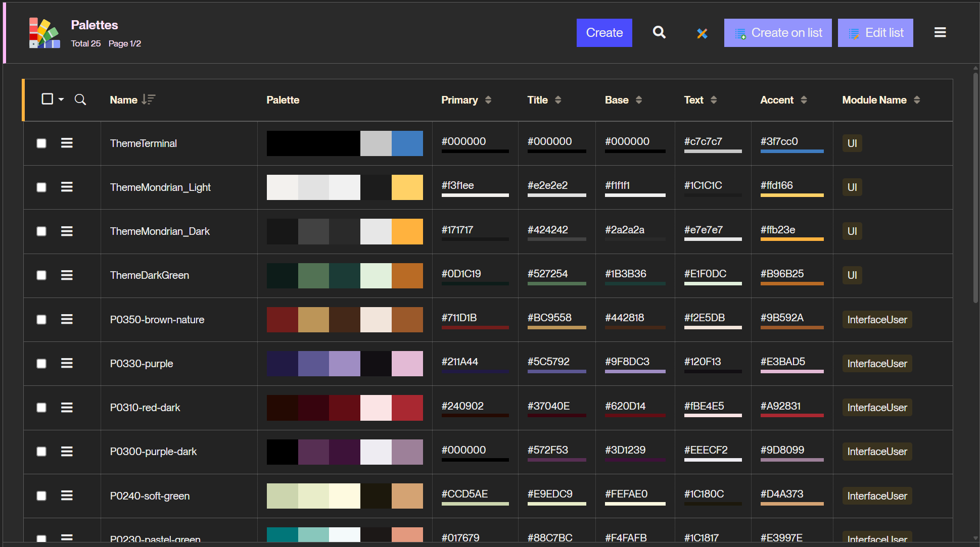Open row menu for P0350-brown-nature

67,319
